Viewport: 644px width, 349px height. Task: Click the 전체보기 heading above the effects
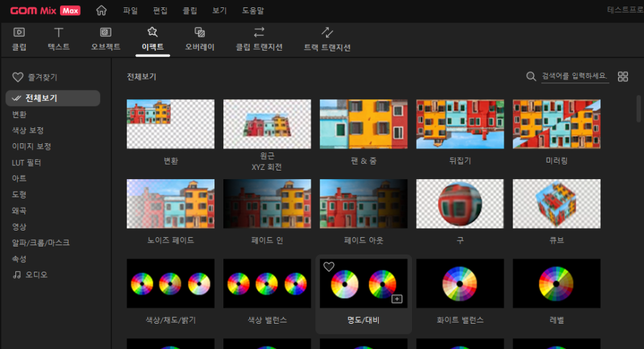pos(141,77)
